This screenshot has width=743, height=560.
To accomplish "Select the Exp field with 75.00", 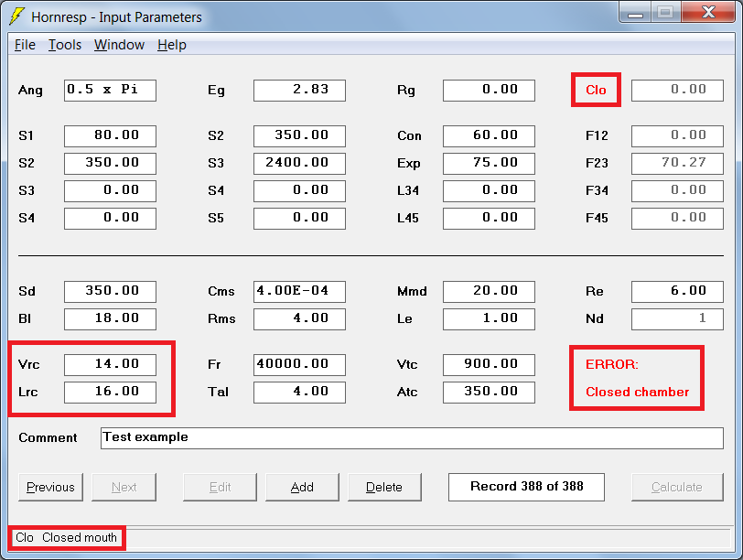I will 489,164.
